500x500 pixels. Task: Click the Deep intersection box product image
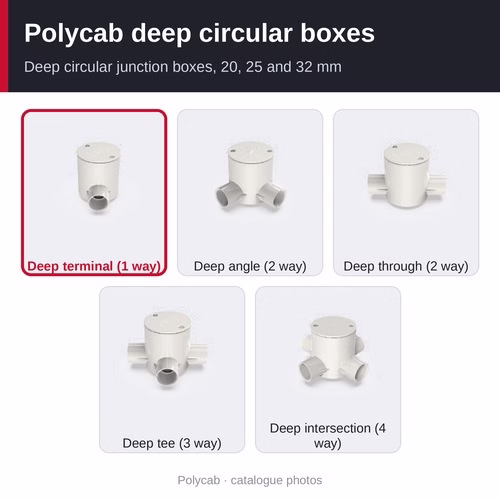pyautogui.click(x=333, y=351)
